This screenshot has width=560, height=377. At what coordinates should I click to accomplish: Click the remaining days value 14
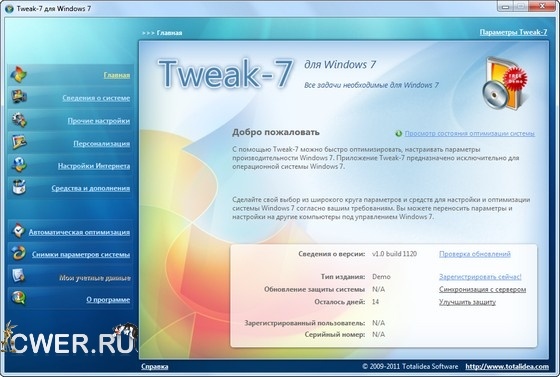[375, 302]
